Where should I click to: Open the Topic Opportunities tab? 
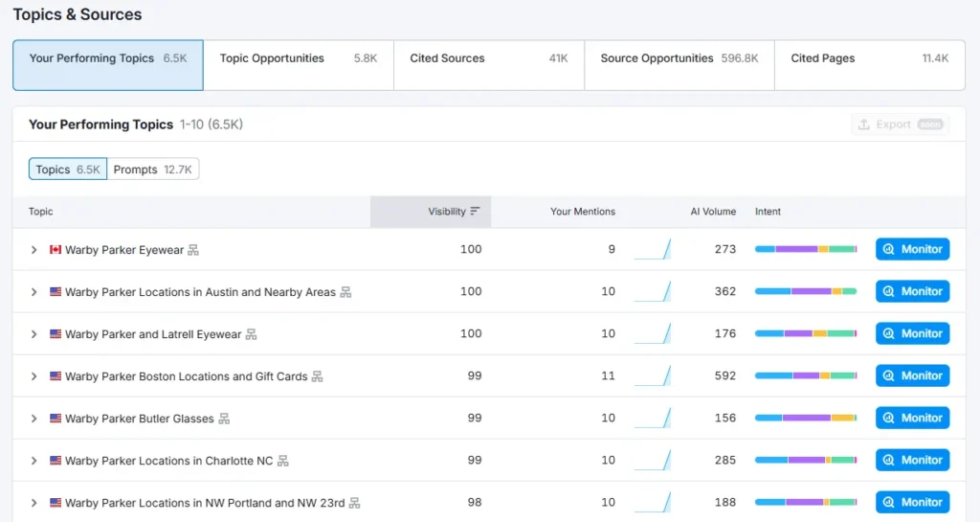(x=299, y=65)
